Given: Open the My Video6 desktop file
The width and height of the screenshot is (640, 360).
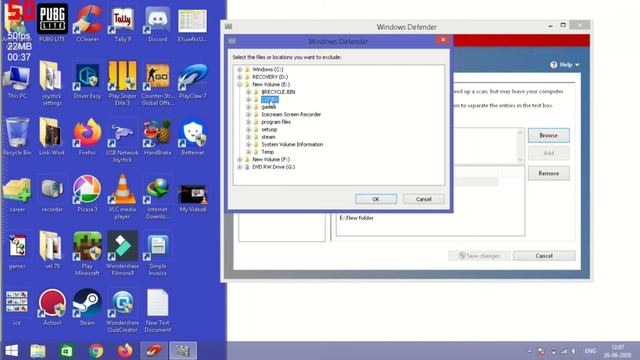Looking at the screenshot, I should tap(193, 198).
